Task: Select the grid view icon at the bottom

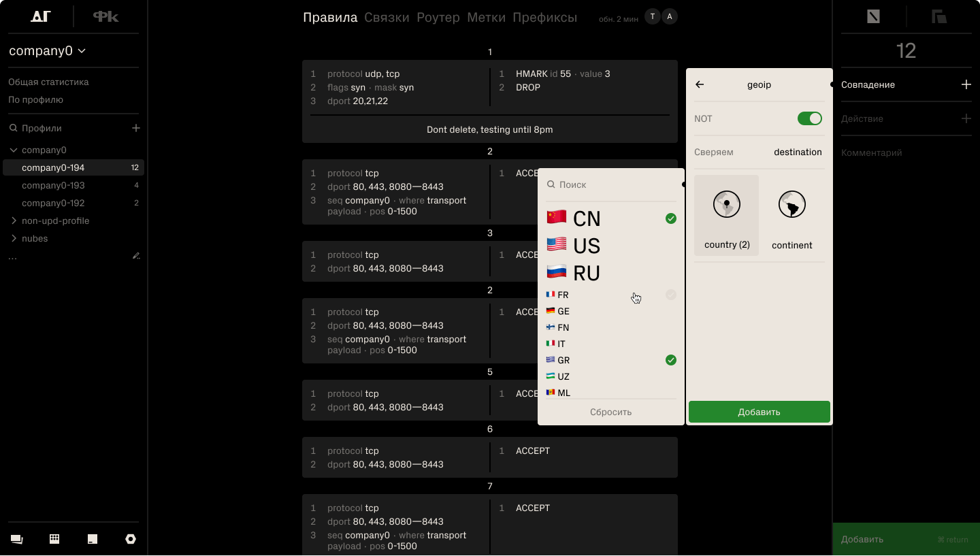Action: pyautogui.click(x=54, y=539)
